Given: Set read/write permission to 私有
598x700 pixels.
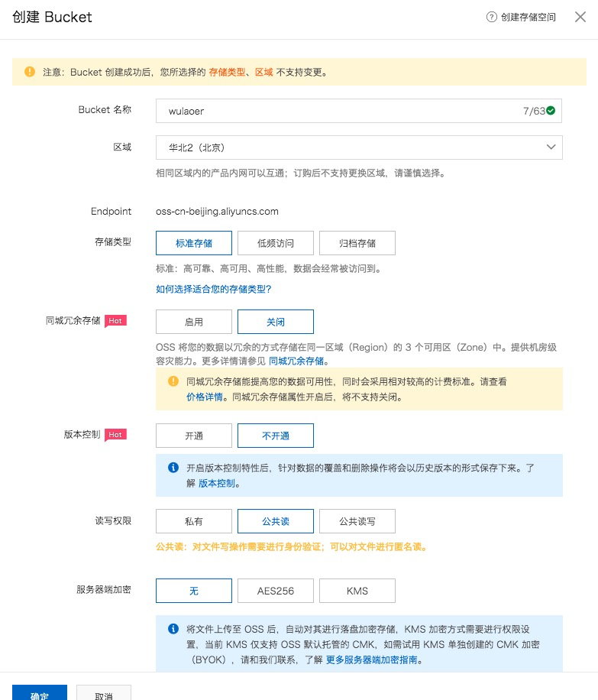Looking at the screenshot, I should 194,521.
